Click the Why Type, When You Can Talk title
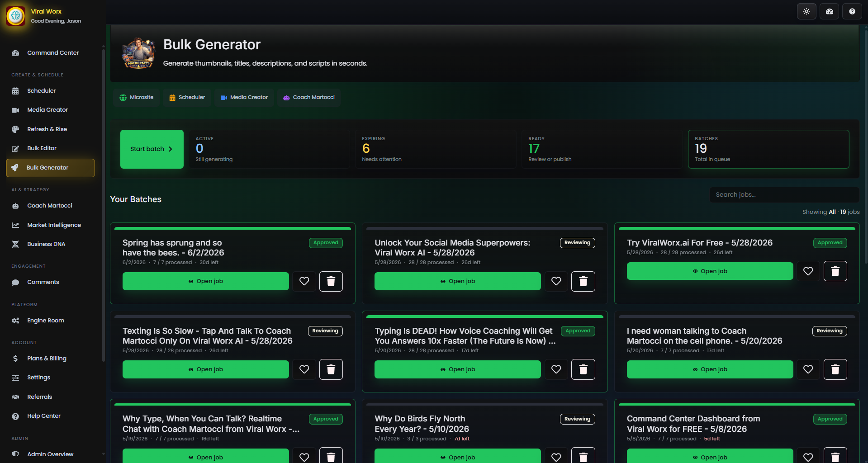868x463 pixels. 211,424
